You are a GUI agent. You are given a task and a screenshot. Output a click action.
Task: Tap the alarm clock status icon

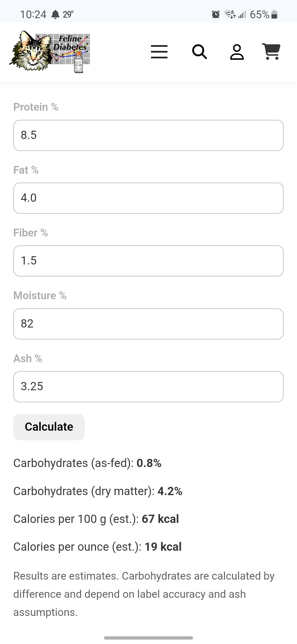(x=216, y=14)
